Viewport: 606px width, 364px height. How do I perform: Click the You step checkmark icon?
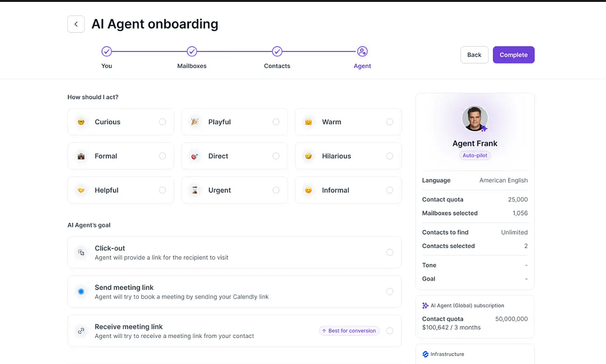pyautogui.click(x=107, y=52)
